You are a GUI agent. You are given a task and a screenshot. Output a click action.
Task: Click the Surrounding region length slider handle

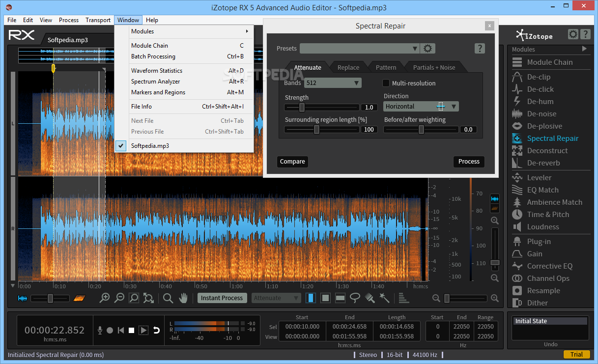click(317, 129)
